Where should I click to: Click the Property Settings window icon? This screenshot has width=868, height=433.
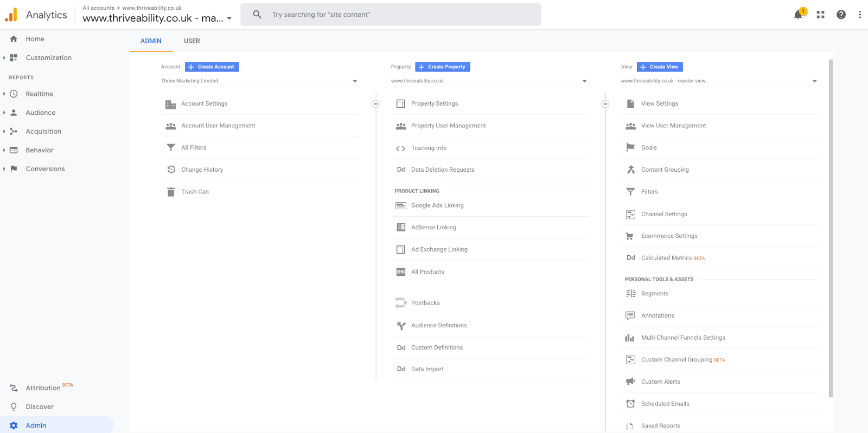pos(401,104)
